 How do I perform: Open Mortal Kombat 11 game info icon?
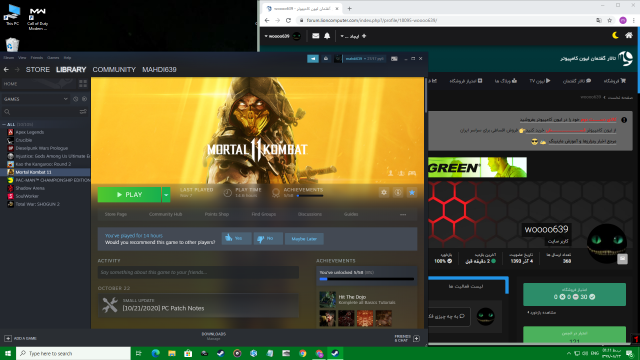(398, 192)
